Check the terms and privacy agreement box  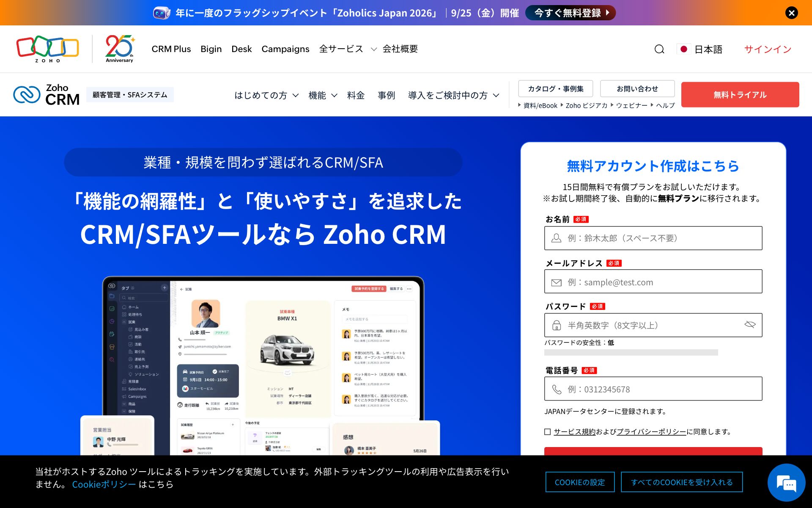point(547,432)
